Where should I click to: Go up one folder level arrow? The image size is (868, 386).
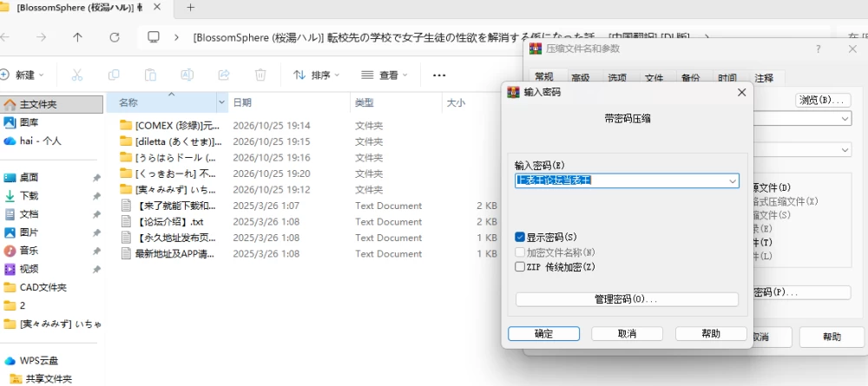[x=77, y=37]
